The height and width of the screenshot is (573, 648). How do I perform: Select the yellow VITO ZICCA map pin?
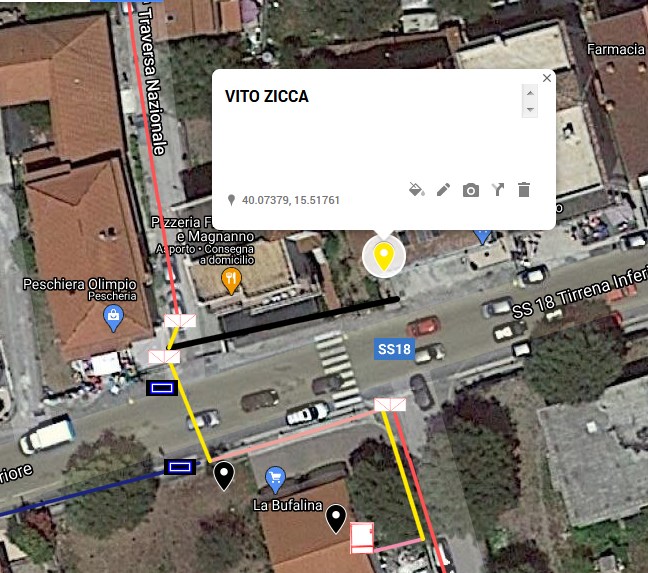(384, 256)
